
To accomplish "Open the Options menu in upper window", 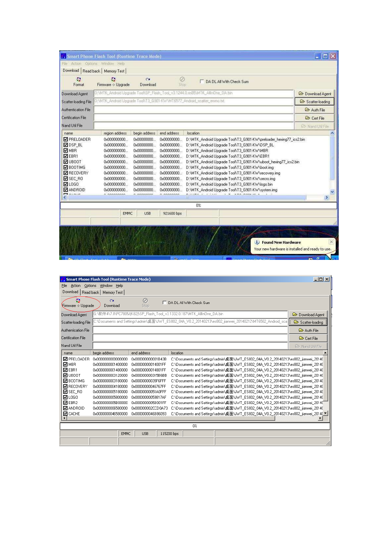I will click(x=91, y=63).
